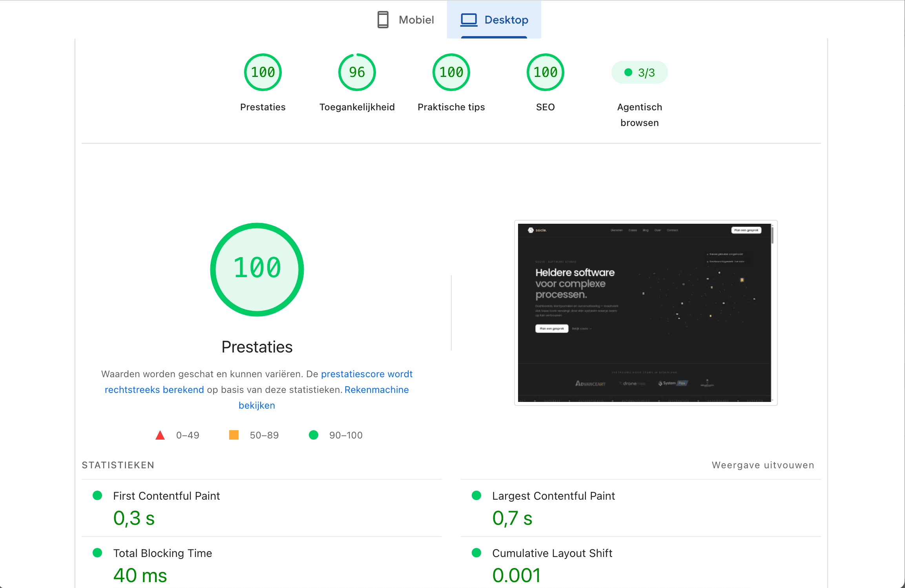Click the First Contentful Paint metric
This screenshot has height=588, width=905.
262,508
